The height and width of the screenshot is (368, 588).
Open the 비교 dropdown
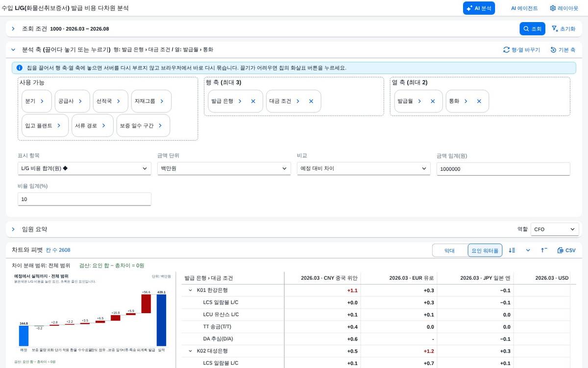364,169
